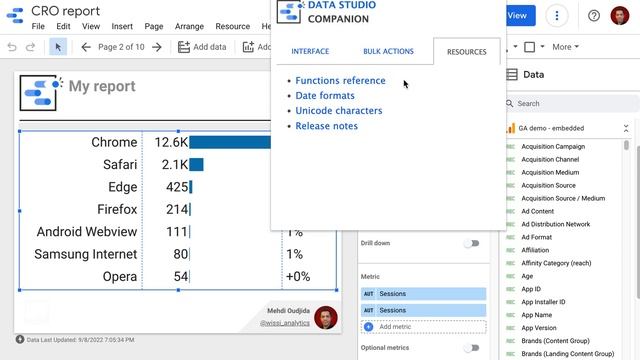Open the three-dot more options menu
640x360 pixels.
click(557, 16)
